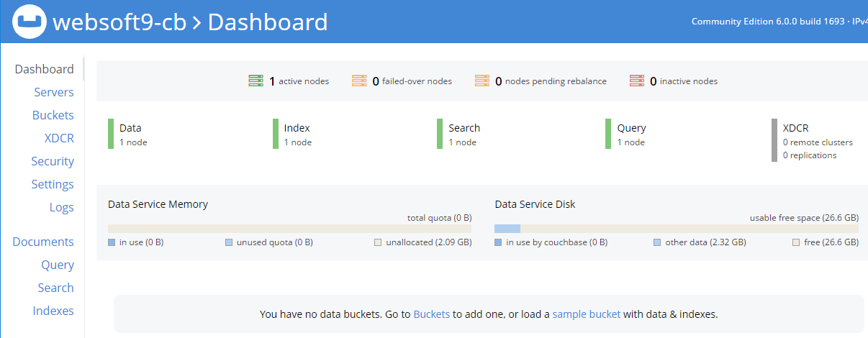Click the Data Service Disk usage bar
Viewport: 868px width, 338px height.
coord(677,229)
